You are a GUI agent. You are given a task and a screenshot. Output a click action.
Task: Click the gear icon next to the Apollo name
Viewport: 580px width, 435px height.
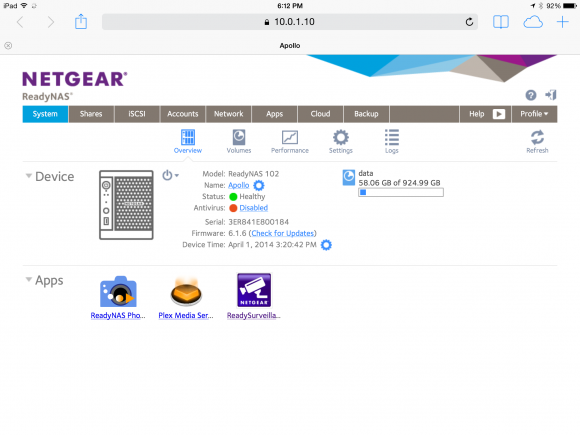(259, 185)
